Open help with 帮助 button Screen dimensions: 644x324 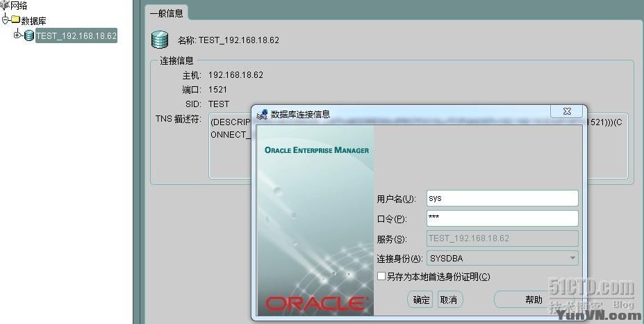[x=534, y=300]
